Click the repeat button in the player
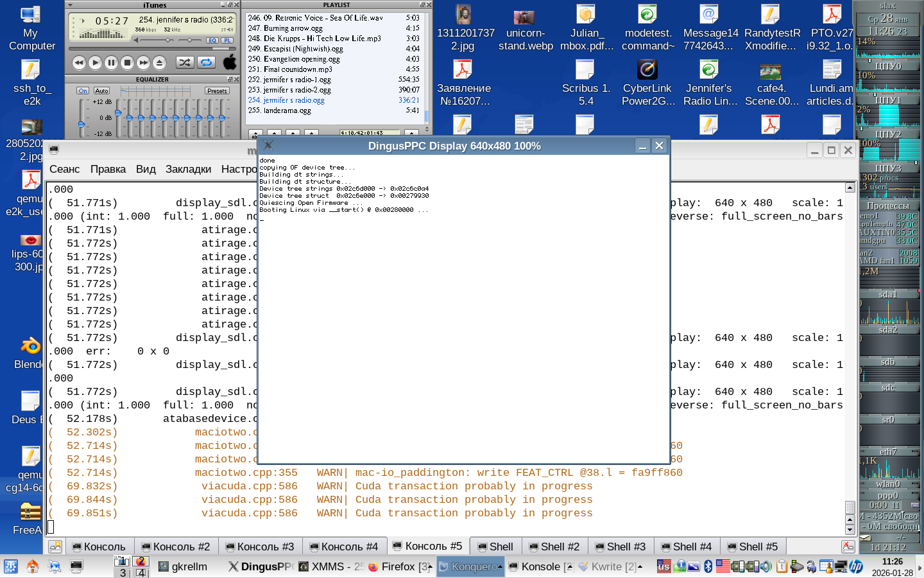The height and width of the screenshot is (578, 924). [x=206, y=62]
